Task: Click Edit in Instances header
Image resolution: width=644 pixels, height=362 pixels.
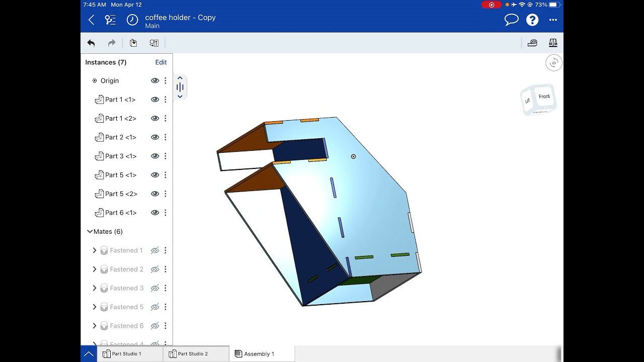Action: coord(161,62)
